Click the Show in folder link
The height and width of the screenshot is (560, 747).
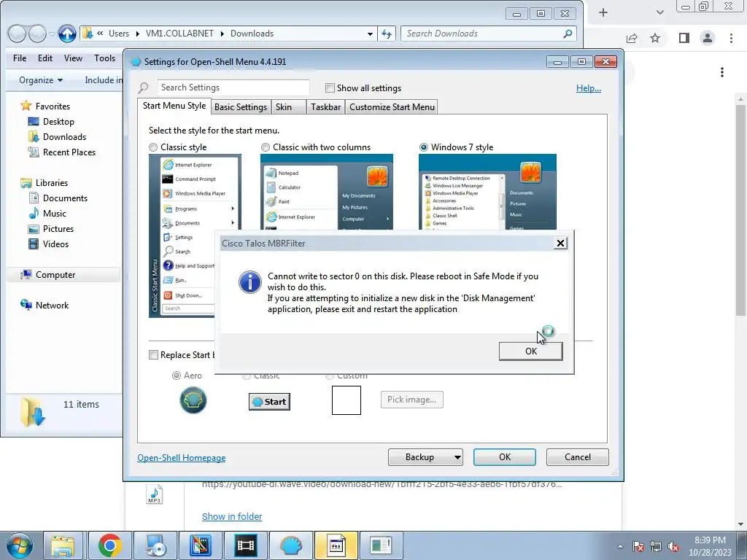click(232, 517)
